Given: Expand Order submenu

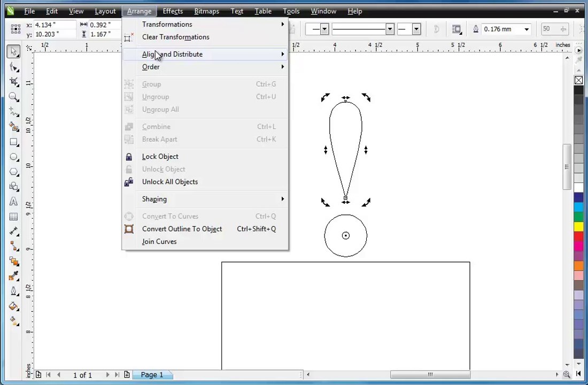Looking at the screenshot, I should [x=205, y=67].
